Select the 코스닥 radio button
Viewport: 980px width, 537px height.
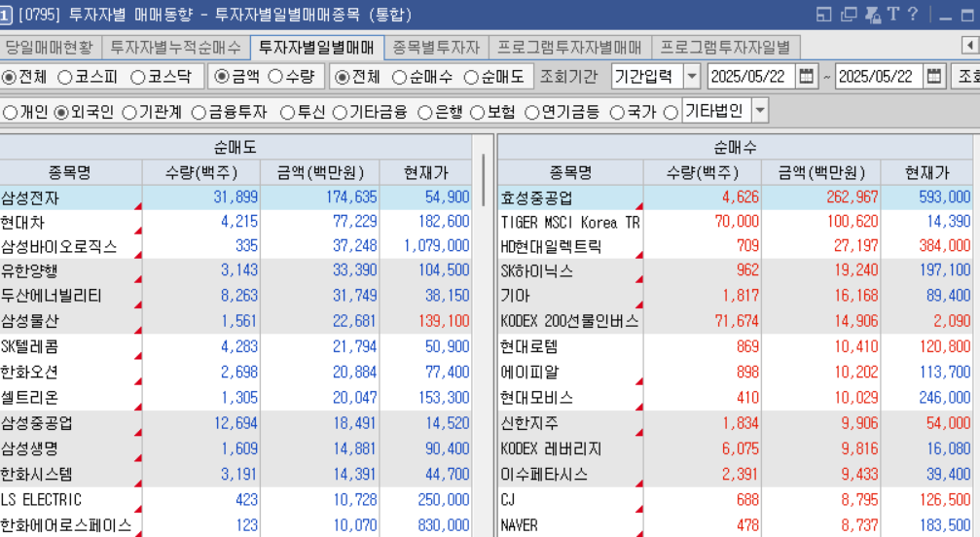point(137,78)
